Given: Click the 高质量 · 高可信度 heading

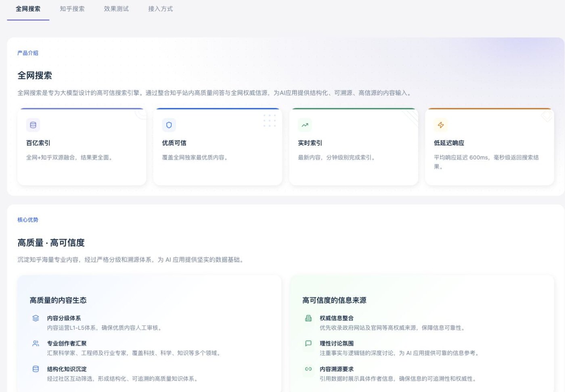Looking at the screenshot, I should [x=51, y=243].
